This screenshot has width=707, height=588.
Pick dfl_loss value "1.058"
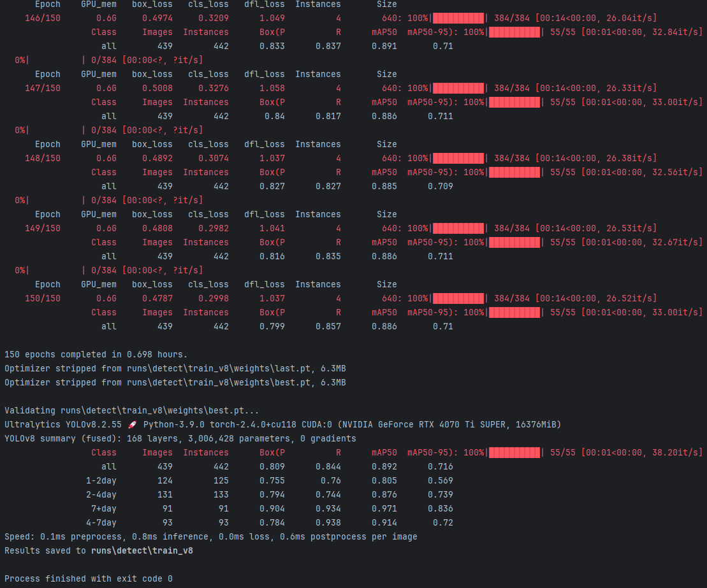pyautogui.click(x=272, y=89)
